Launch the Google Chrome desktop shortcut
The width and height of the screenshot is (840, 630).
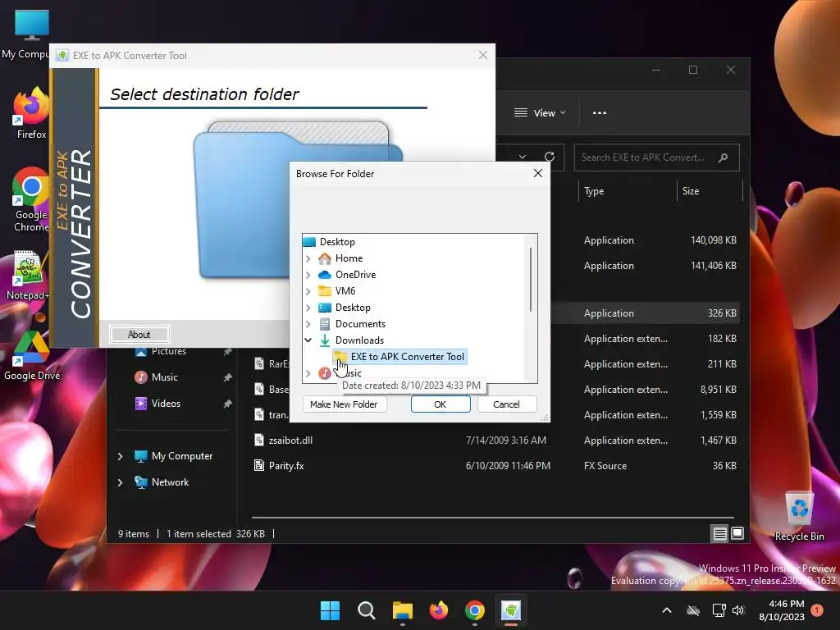(x=31, y=199)
